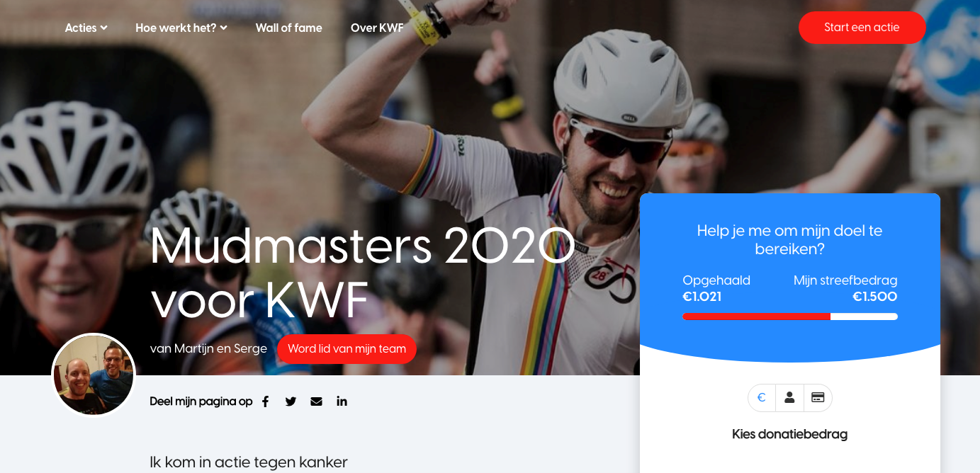Viewport: 980px width, 473px height.
Task: Click the Kies donatiebedrag heading
Action: [789, 434]
